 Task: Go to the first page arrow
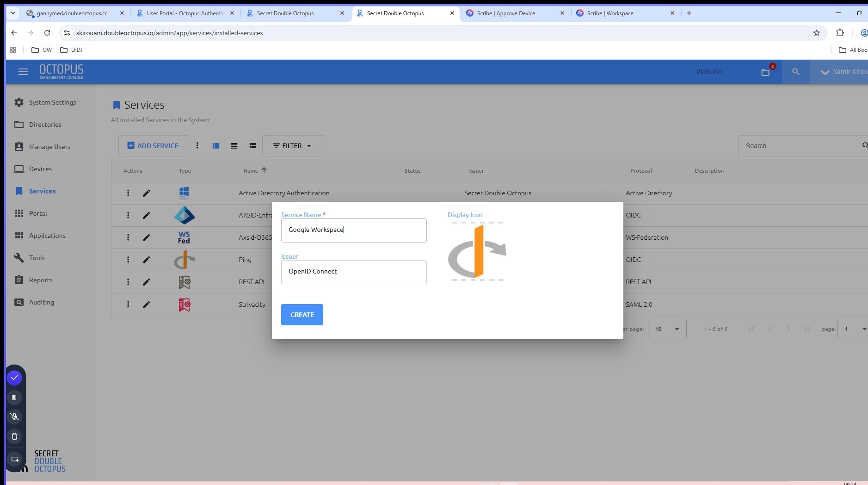(751, 329)
